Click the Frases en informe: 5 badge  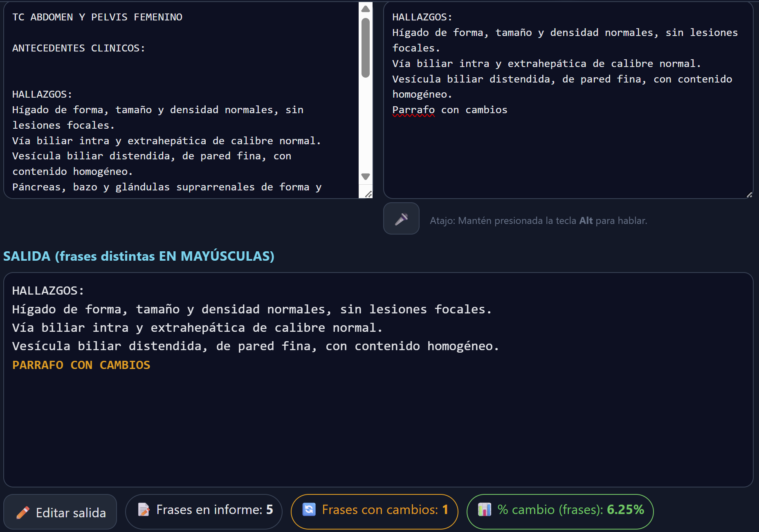coord(204,511)
